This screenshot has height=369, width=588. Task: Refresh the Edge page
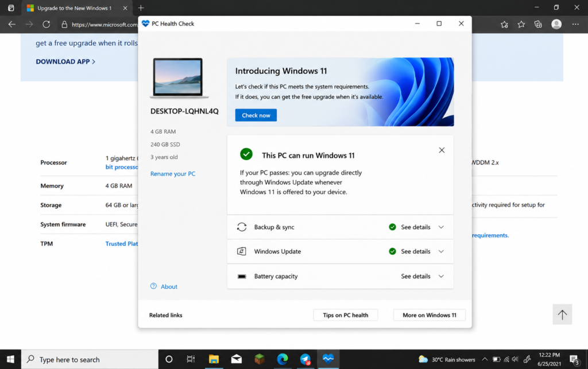click(46, 24)
